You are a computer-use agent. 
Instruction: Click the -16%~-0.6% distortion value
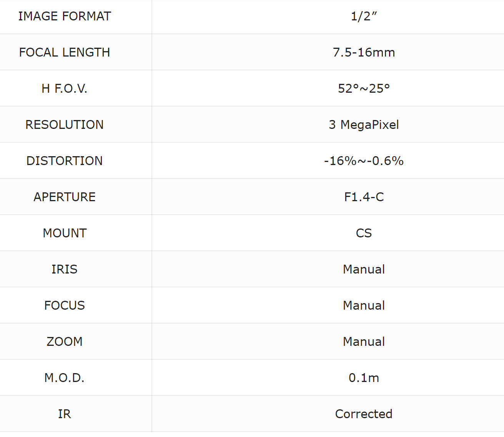pyautogui.click(x=364, y=161)
